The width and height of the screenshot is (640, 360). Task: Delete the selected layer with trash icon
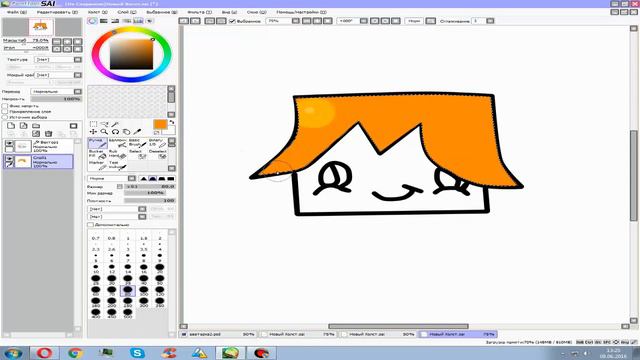click(x=49, y=133)
